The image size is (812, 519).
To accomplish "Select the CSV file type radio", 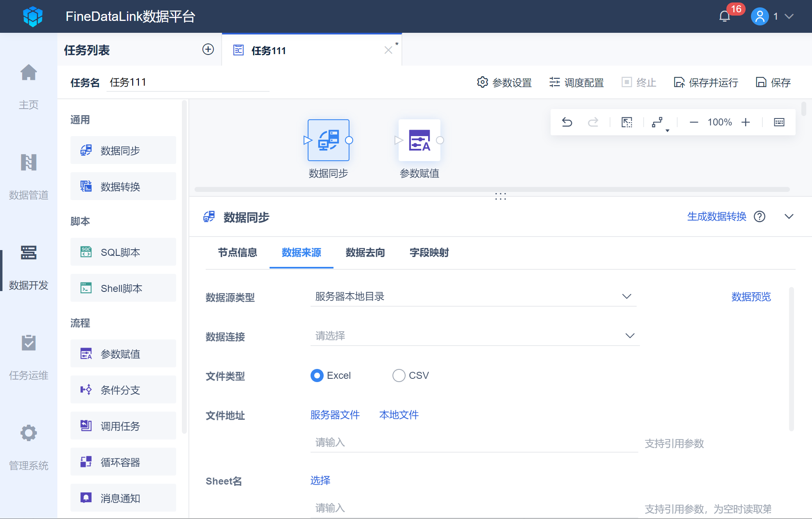I will tap(399, 376).
